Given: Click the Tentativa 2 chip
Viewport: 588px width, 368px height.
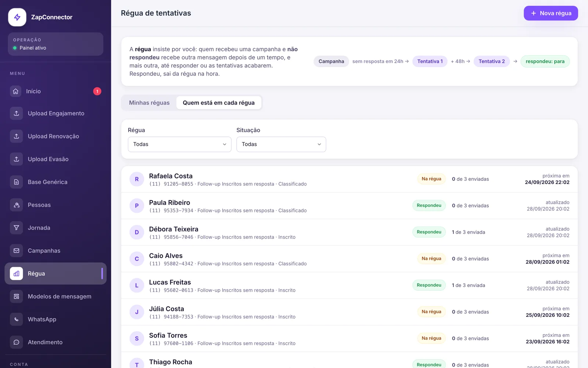Looking at the screenshot, I should point(492,61).
